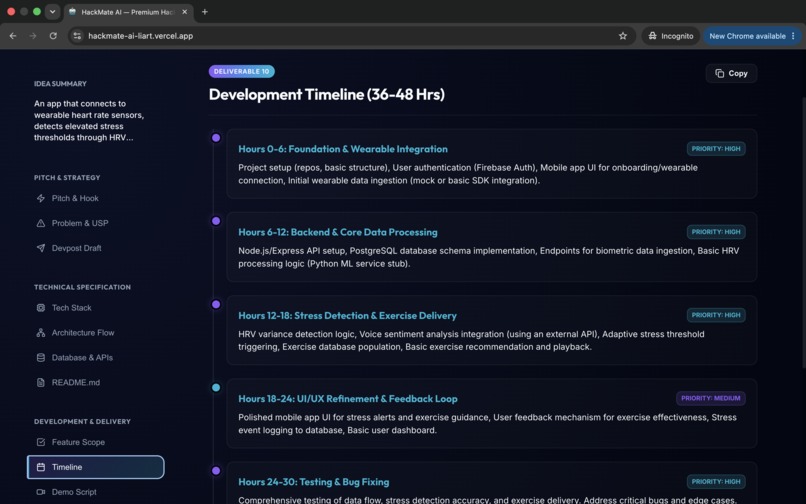Click New Chrome available button
Image resolution: width=806 pixels, height=504 pixels.
[x=753, y=36]
